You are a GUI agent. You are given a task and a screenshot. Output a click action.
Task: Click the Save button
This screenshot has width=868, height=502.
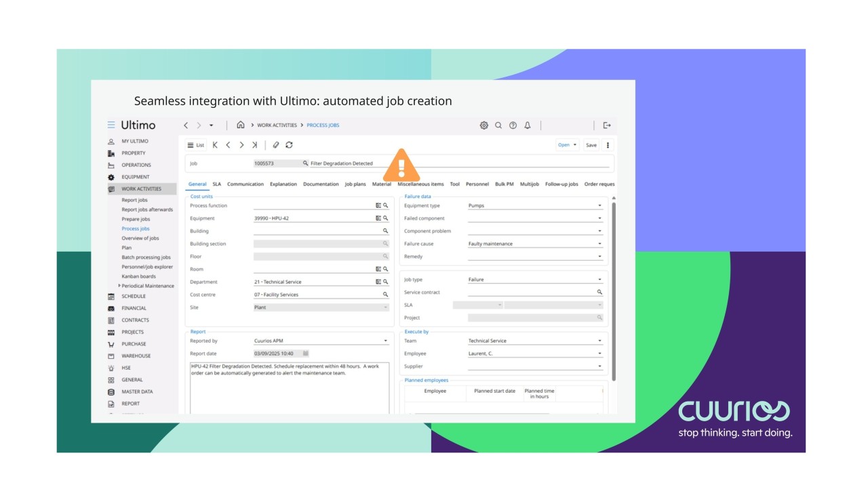click(x=591, y=145)
